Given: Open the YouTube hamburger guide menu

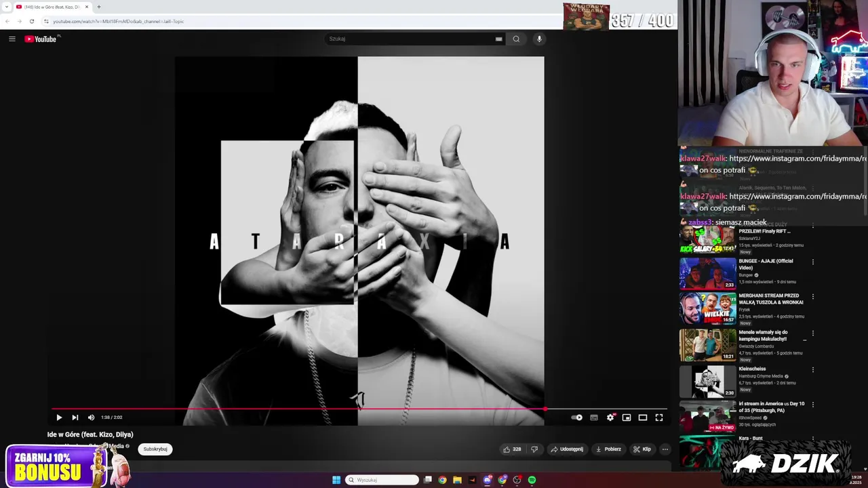Looking at the screenshot, I should click(x=12, y=39).
